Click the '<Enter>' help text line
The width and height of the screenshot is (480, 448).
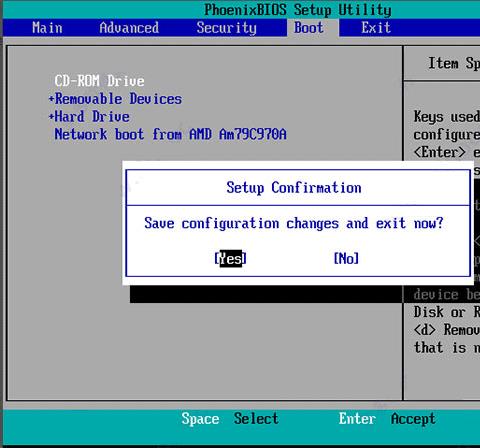tap(447, 152)
